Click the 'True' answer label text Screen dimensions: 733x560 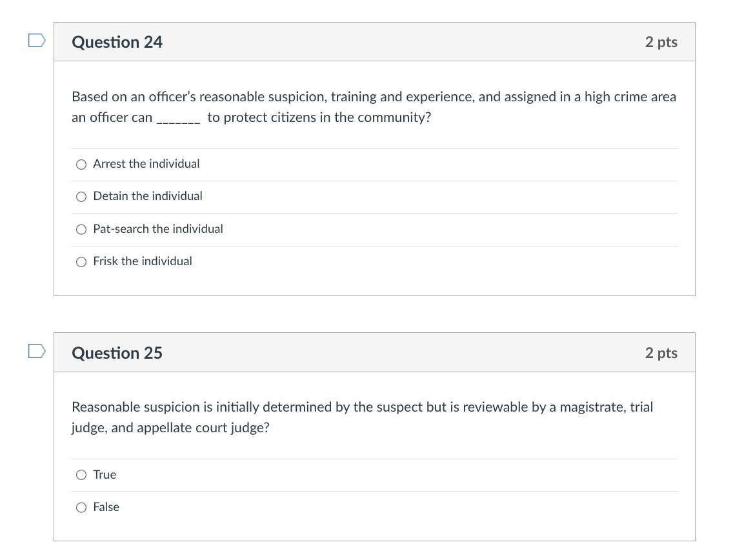106,475
